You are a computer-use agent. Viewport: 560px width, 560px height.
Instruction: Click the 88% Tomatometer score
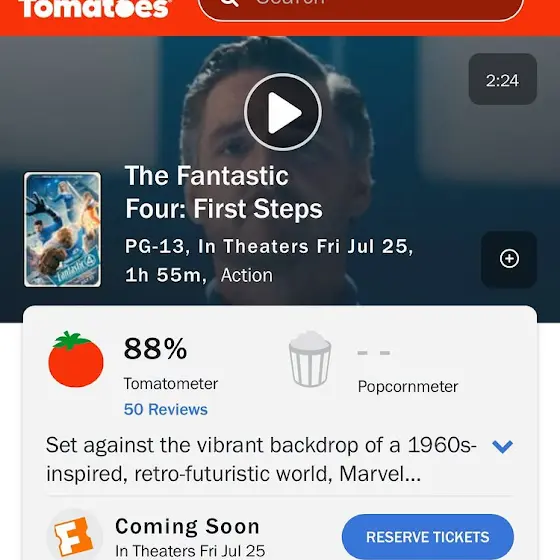(x=155, y=349)
